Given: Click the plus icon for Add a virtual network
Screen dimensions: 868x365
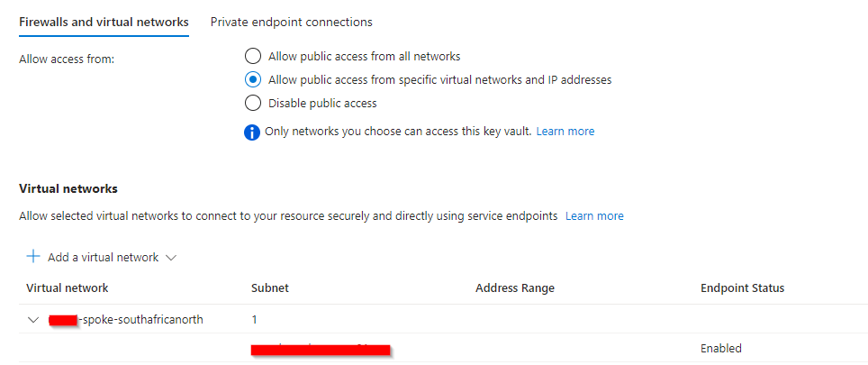Looking at the screenshot, I should click(33, 257).
